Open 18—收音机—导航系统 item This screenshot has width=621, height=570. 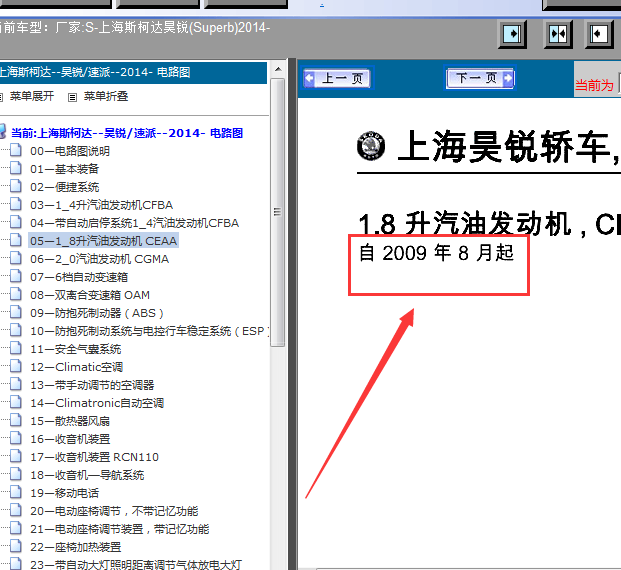tap(87, 475)
